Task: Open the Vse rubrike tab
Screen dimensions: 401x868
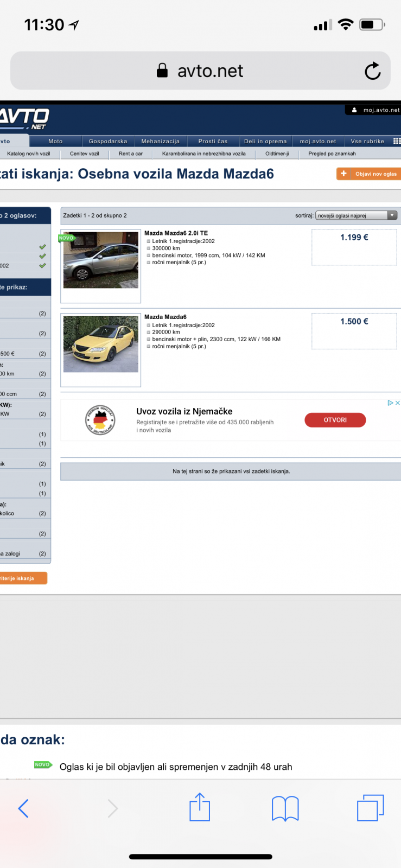Action: tap(367, 141)
